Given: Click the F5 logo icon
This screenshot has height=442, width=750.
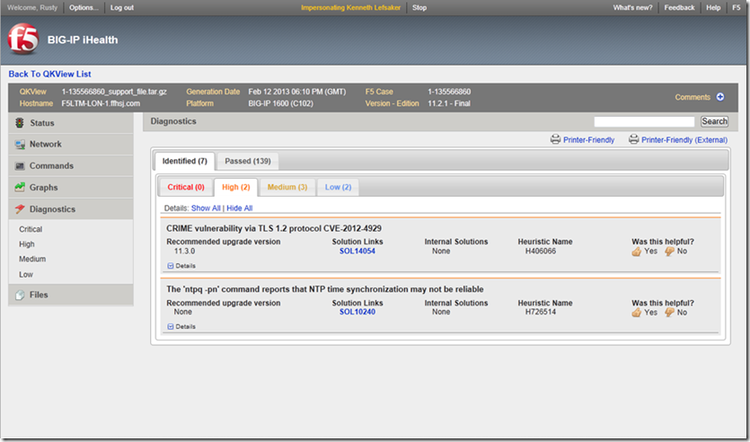Looking at the screenshot, I should [23, 39].
